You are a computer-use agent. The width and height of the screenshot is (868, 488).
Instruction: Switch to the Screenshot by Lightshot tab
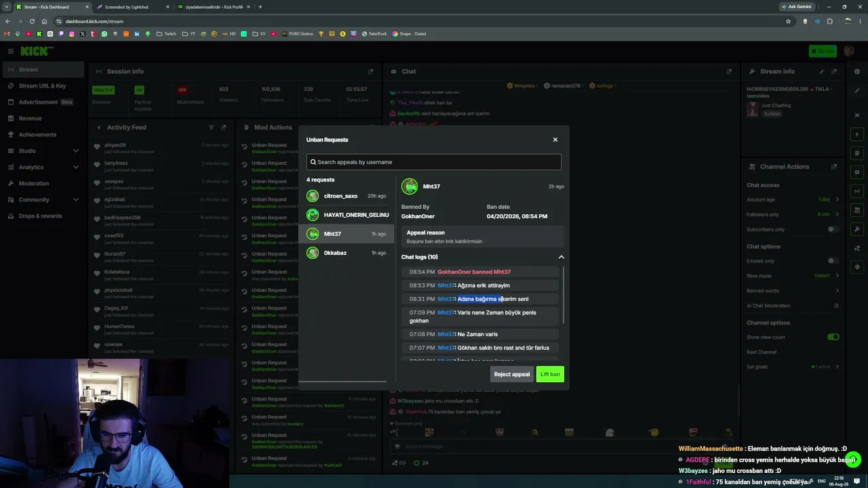[132, 7]
